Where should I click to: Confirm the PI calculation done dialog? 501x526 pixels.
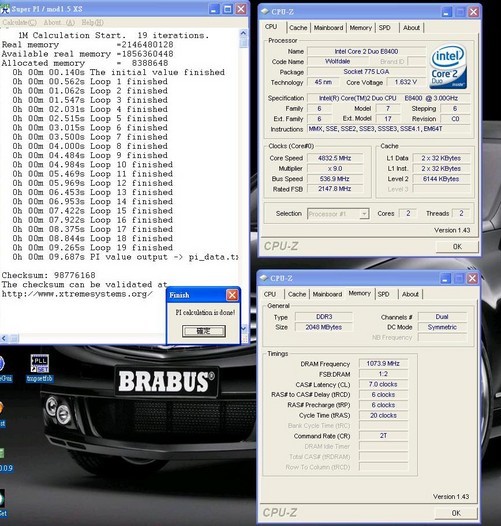click(x=204, y=331)
